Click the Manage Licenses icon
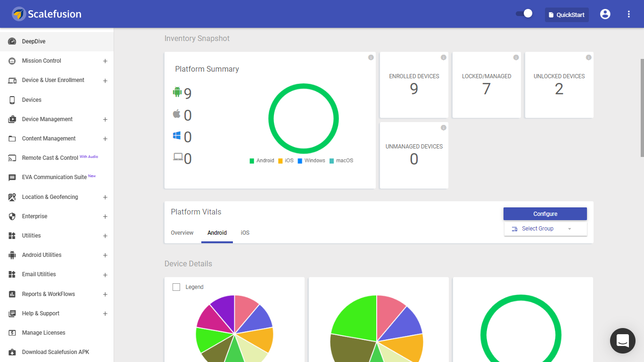Screen dimensions: 644x362 pos(12,333)
